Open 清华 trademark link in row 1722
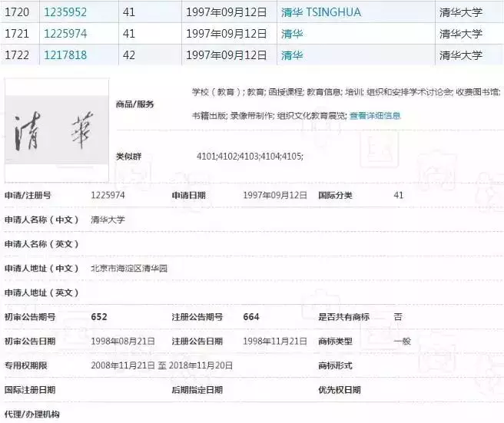Screen dimensions: 504x423 [292, 55]
